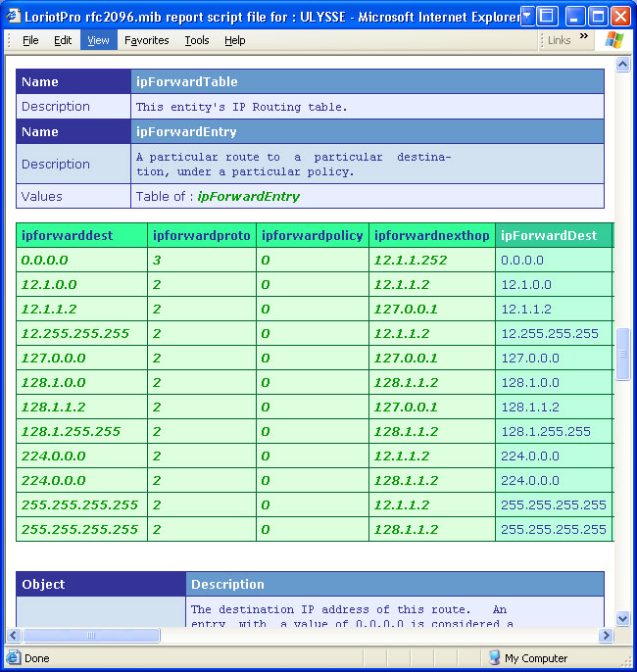
Task: Maximize the Internet Explorer window
Action: click(x=598, y=17)
